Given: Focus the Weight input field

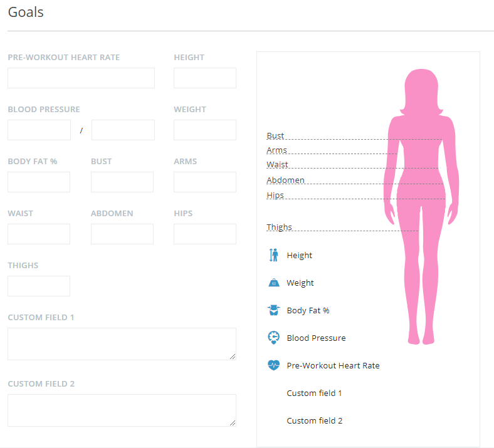Looking at the screenshot, I should pos(205,130).
